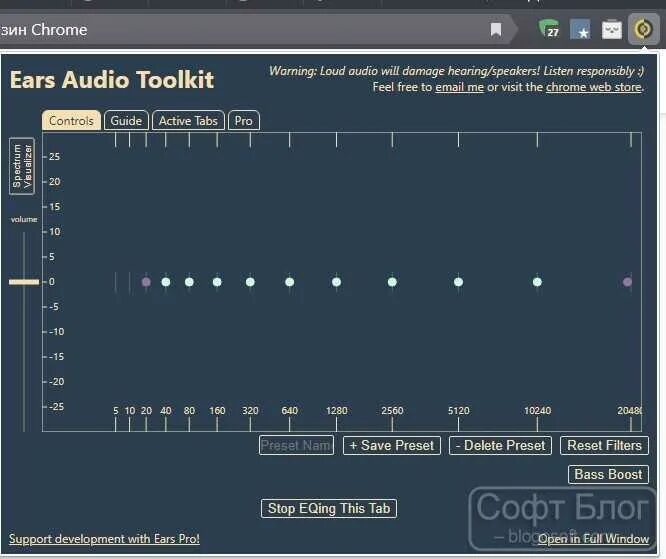Screen dimensions: 666x559
Task: Click the - Delete Preset button
Action: coord(500,445)
